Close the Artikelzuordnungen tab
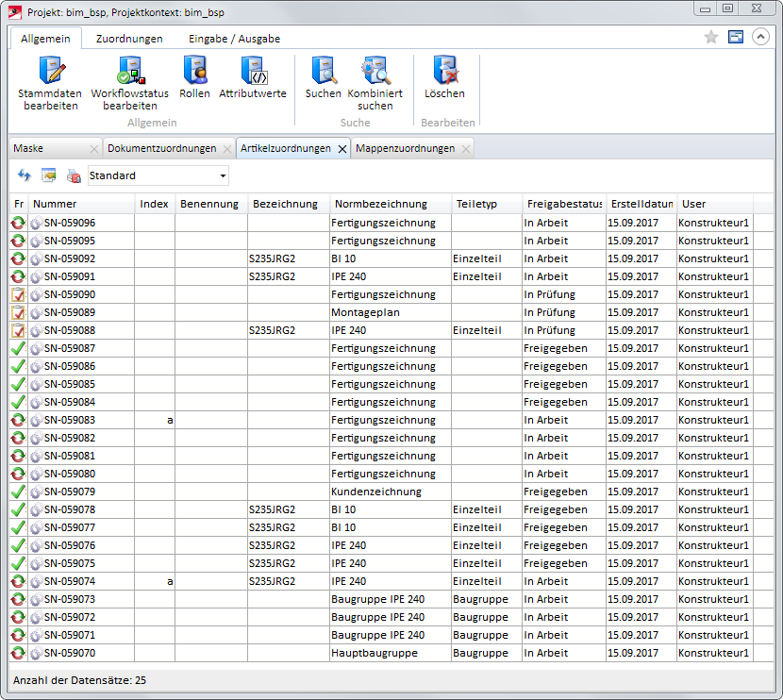Screen dimensions: 783x700 (342, 149)
